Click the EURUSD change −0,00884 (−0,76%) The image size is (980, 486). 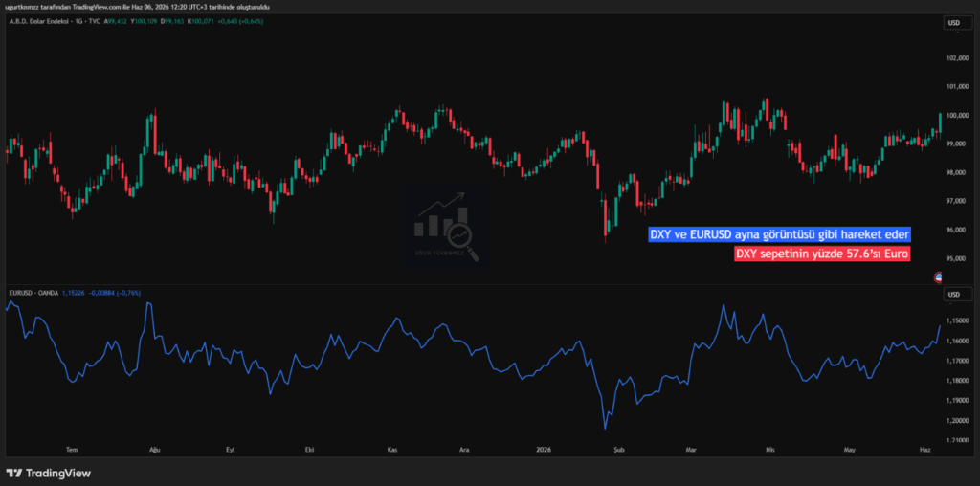coord(115,293)
